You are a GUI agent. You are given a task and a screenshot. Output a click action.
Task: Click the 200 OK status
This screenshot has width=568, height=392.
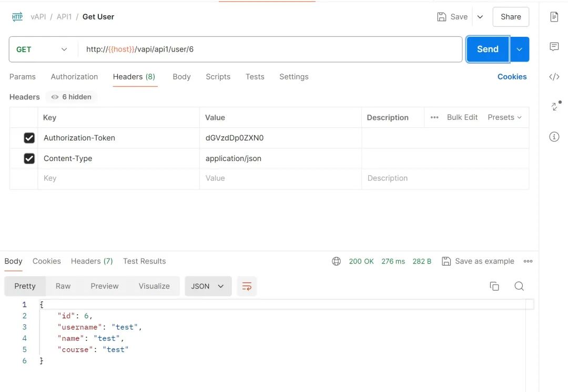361,261
